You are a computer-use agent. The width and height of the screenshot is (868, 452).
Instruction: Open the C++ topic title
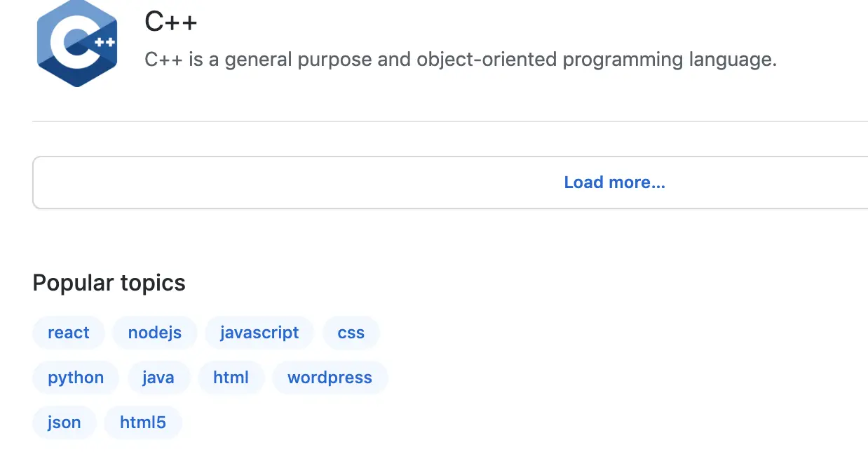coord(171,22)
